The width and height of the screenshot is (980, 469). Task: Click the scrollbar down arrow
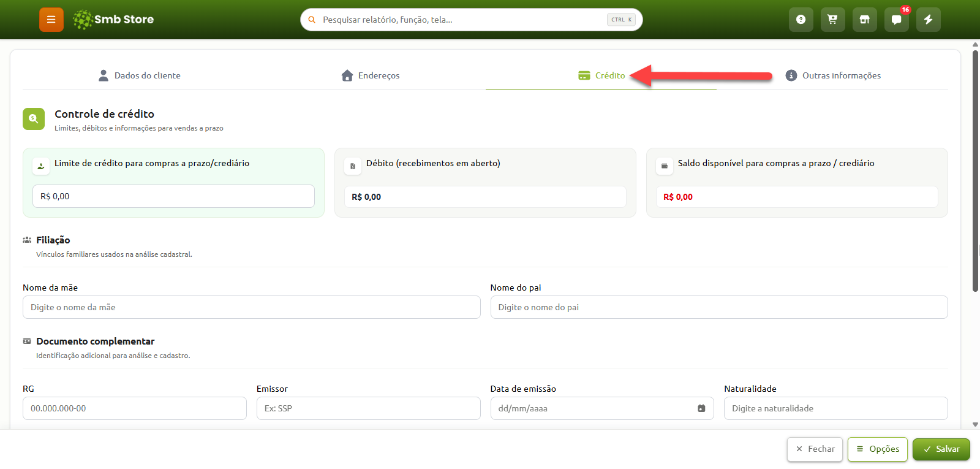[x=975, y=424]
